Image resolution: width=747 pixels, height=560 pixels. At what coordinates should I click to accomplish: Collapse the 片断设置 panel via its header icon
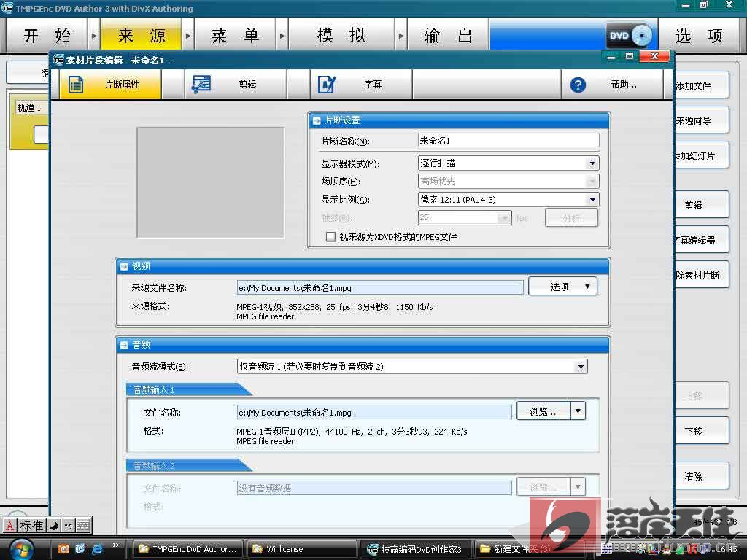coord(317,120)
